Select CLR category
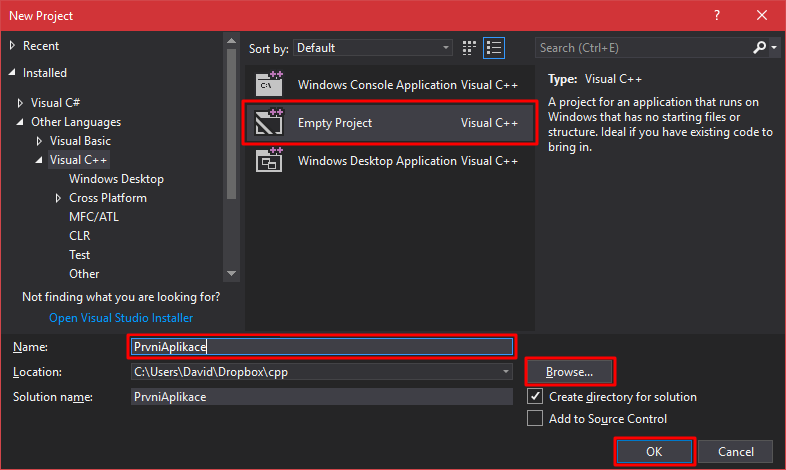 (x=80, y=236)
